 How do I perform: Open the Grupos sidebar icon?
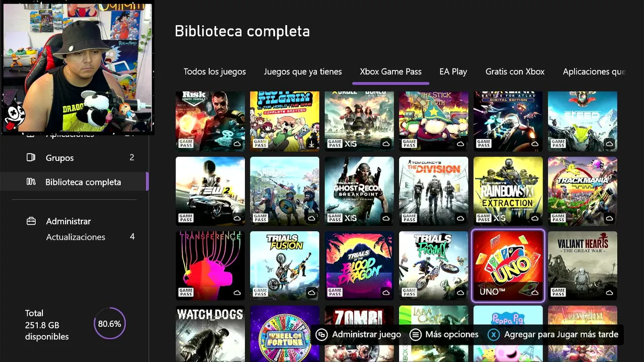click(31, 157)
